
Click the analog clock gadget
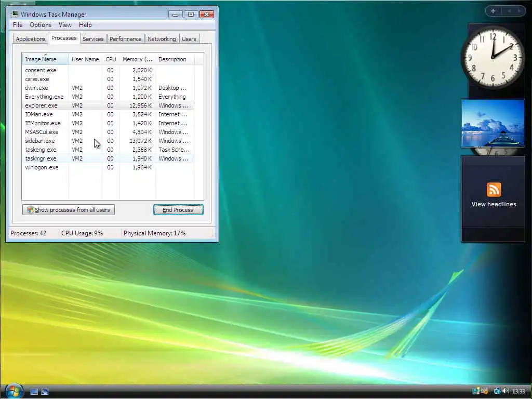coord(493,58)
